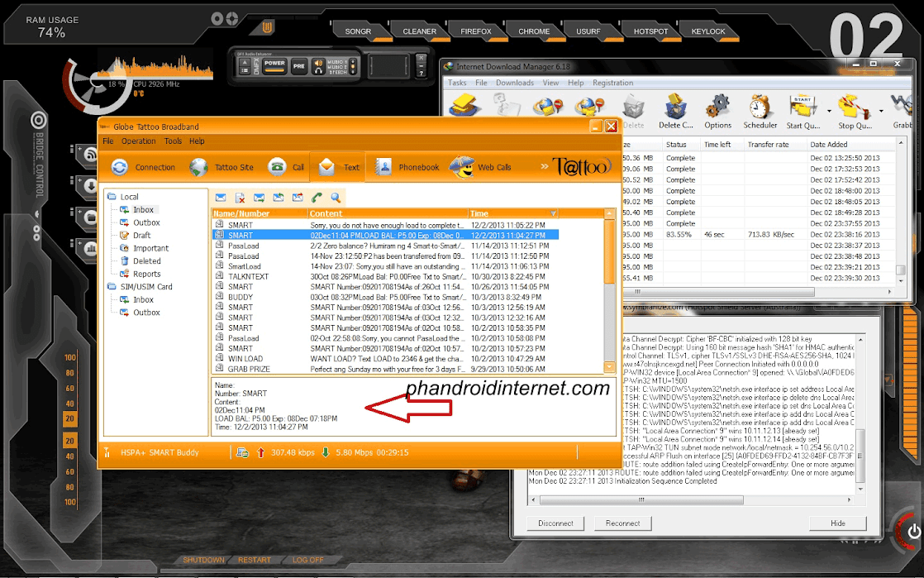Select the SmartLoad message row
924x578 pixels.
click(x=385, y=266)
